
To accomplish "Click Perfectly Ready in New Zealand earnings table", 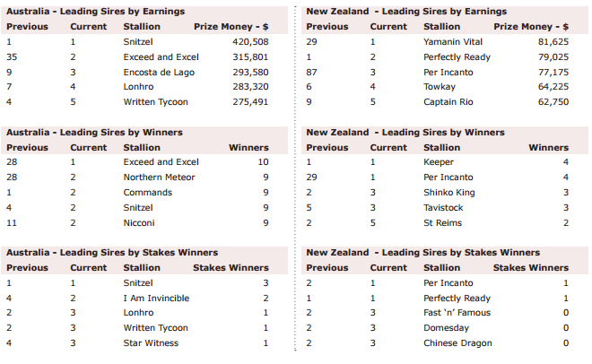I will pyautogui.click(x=457, y=57).
